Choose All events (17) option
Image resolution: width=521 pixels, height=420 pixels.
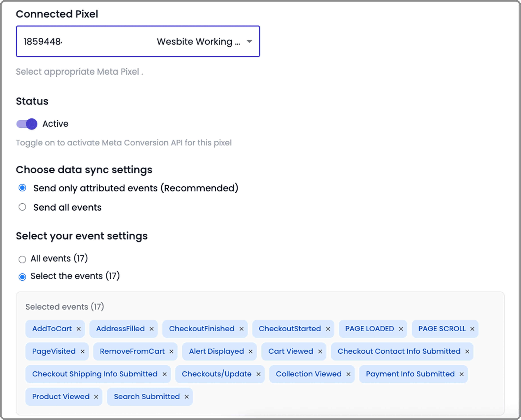22,259
